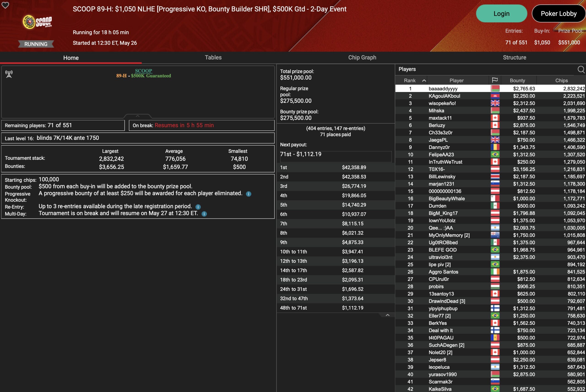
Task: Click the Last level 16 blinds box
Action: coord(138,138)
